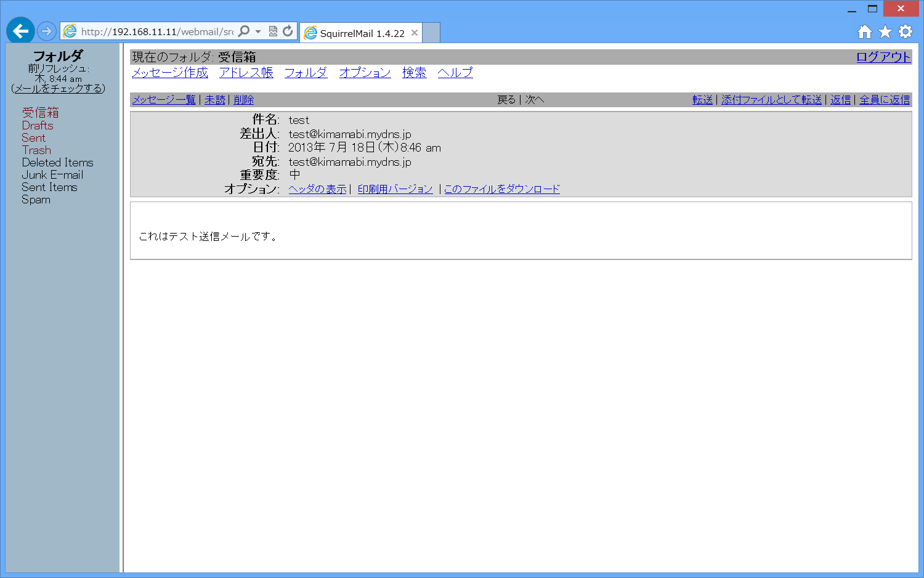Viewport: 924px width, 578px height.
Task: Click the search magnifier icon in address bar
Action: point(244,31)
